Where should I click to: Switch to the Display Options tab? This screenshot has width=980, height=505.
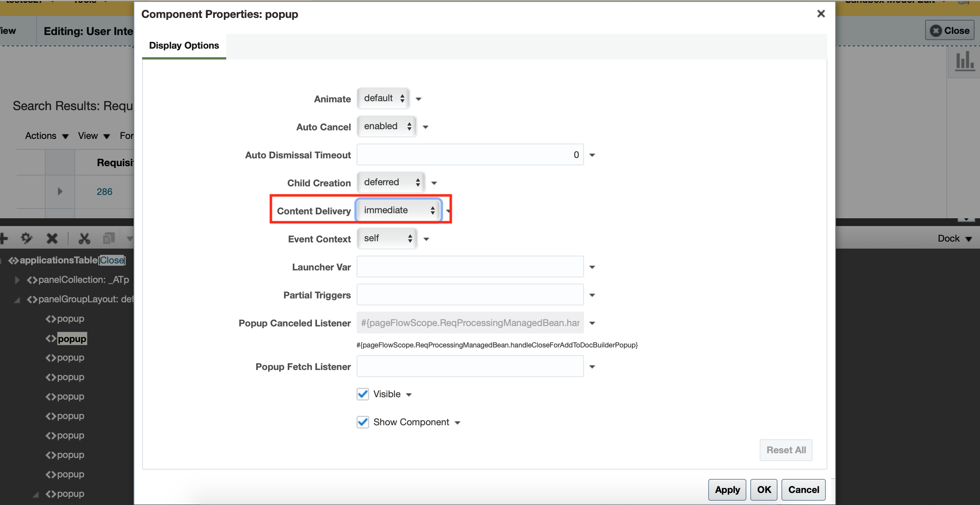click(x=184, y=46)
